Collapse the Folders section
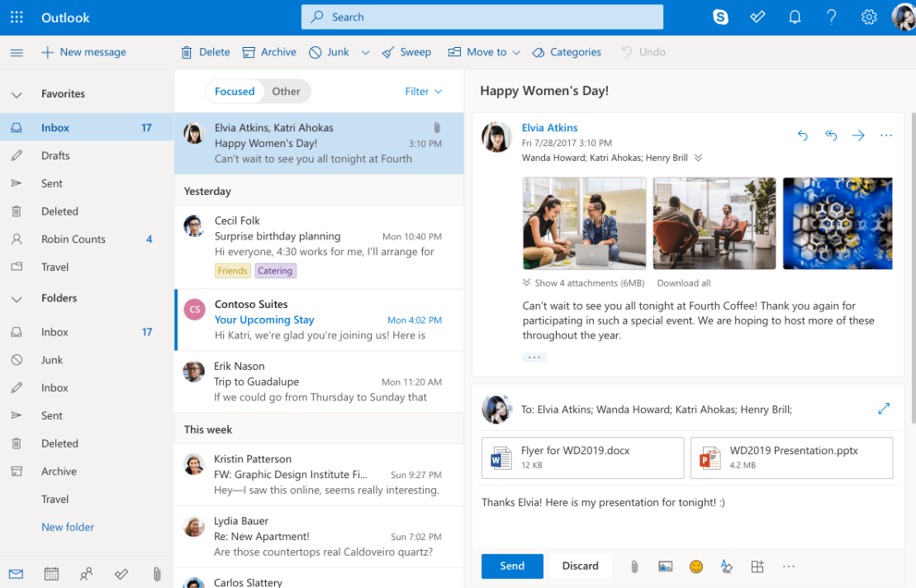The height and width of the screenshot is (588, 916). [17, 299]
